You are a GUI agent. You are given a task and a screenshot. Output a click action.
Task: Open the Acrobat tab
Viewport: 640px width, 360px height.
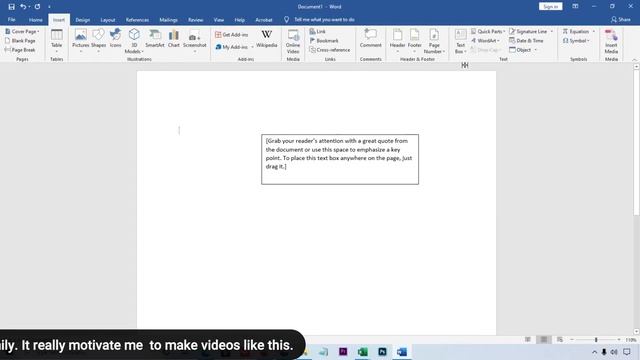(x=264, y=20)
